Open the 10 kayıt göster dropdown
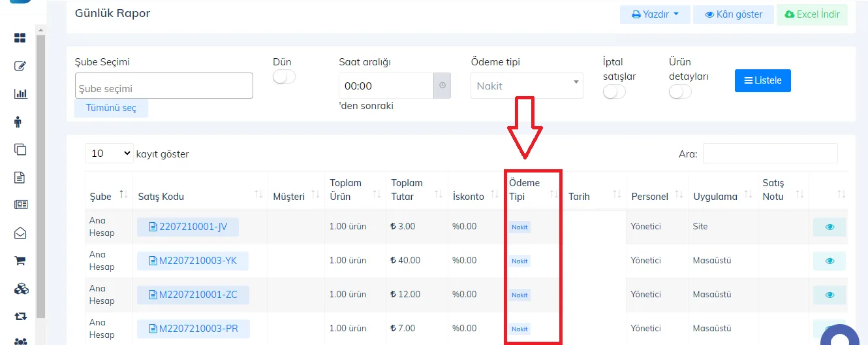 109,154
